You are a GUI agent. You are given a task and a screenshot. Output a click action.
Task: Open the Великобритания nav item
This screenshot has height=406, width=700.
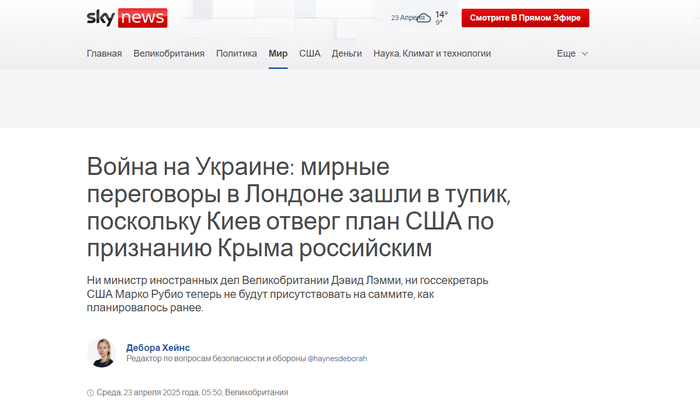click(169, 53)
